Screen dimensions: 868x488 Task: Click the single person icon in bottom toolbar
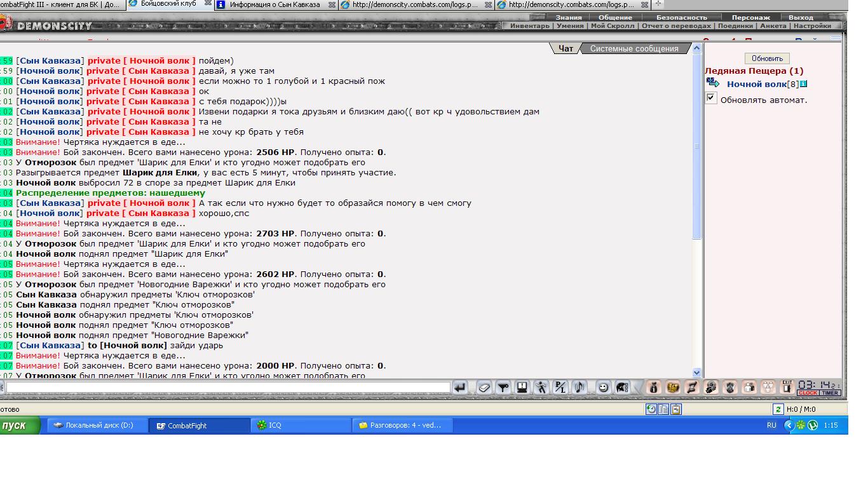(x=750, y=387)
